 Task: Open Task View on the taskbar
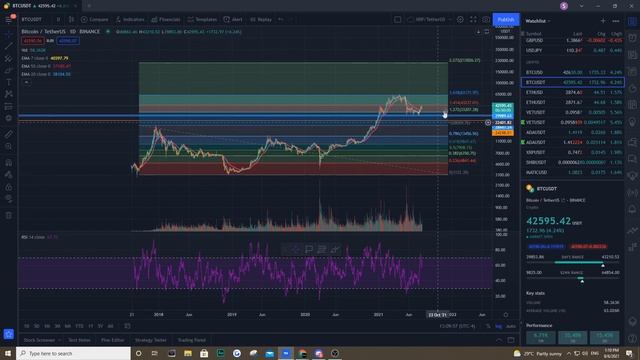click(155, 353)
